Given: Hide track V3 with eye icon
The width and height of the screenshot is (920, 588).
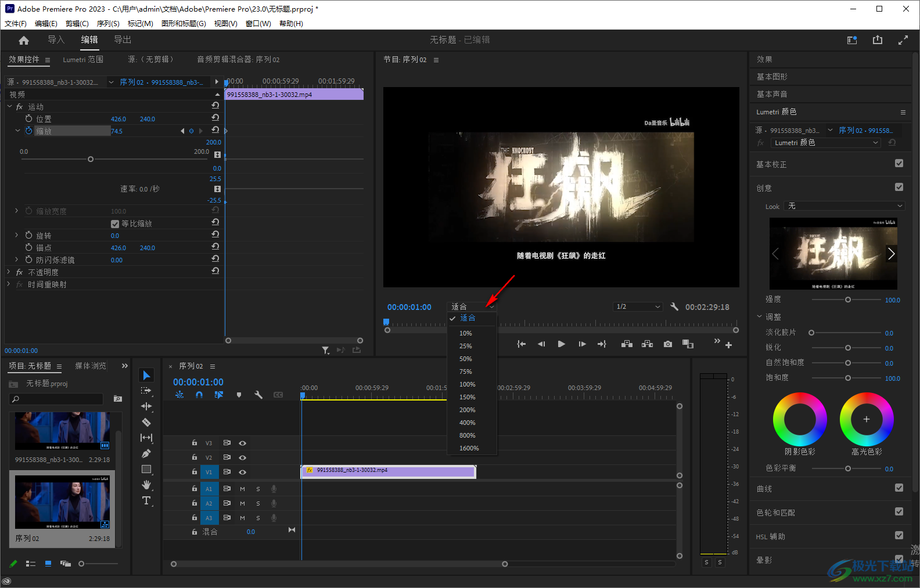Looking at the screenshot, I should point(243,443).
